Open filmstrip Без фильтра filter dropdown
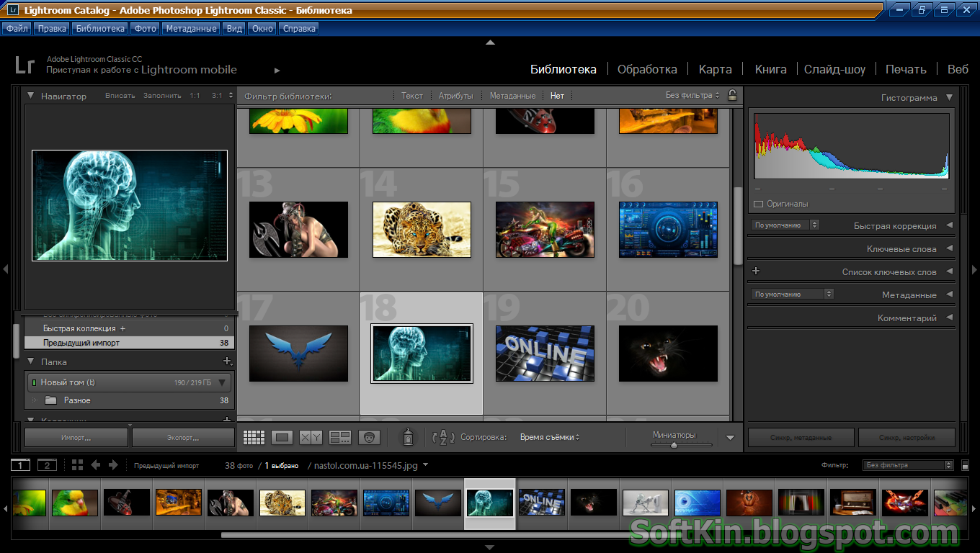The image size is (980, 553). (x=908, y=465)
